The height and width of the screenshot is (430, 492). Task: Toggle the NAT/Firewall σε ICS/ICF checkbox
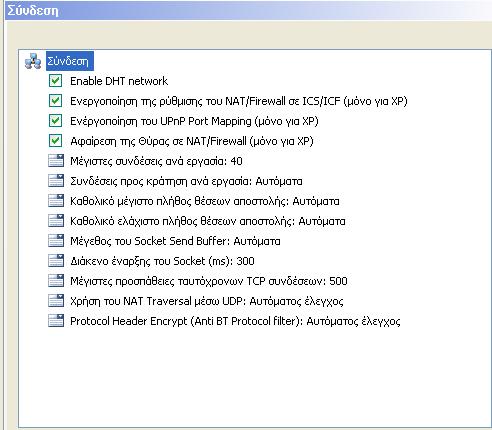[x=55, y=101]
